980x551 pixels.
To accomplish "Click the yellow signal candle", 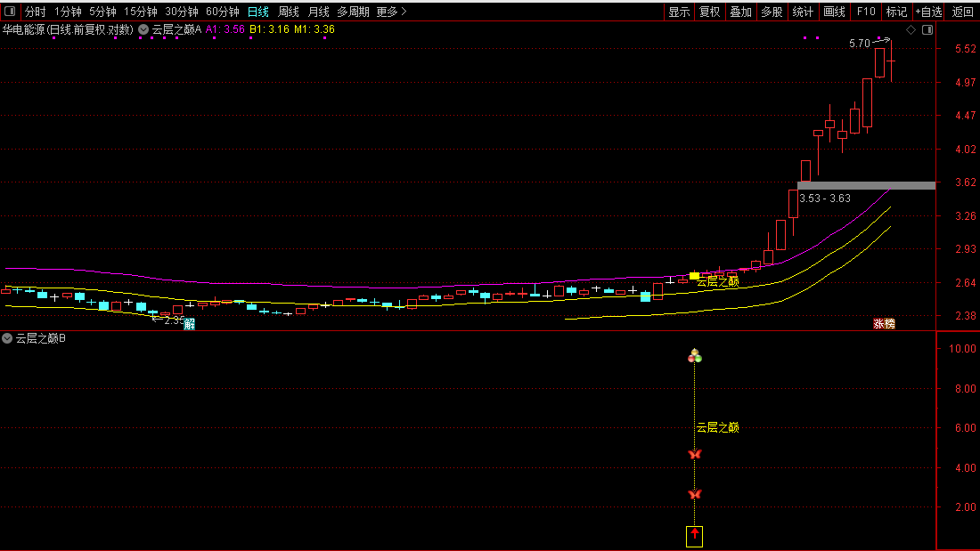I will coord(694,276).
